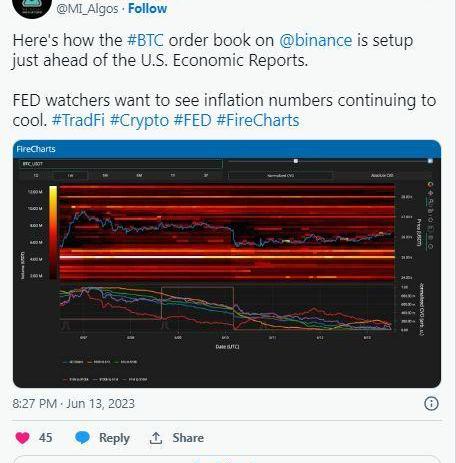
Task: Click the 8:27 PM Jun 13, 2023 timestamp
Action: point(74,404)
